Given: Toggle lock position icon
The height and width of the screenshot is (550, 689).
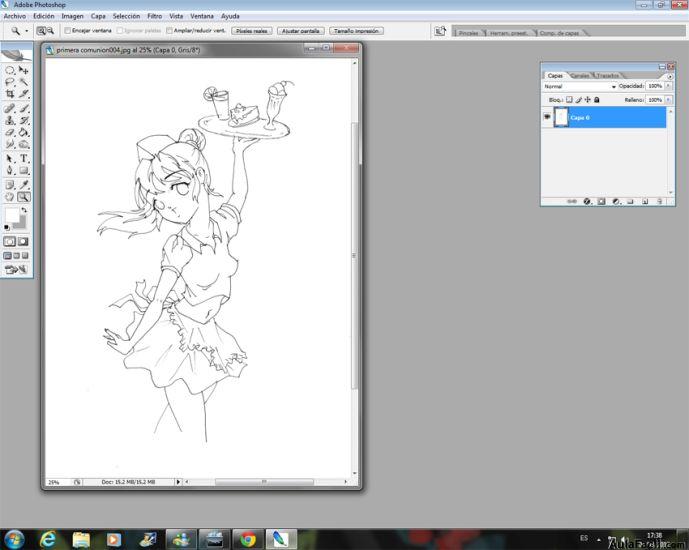Looking at the screenshot, I should [x=587, y=100].
